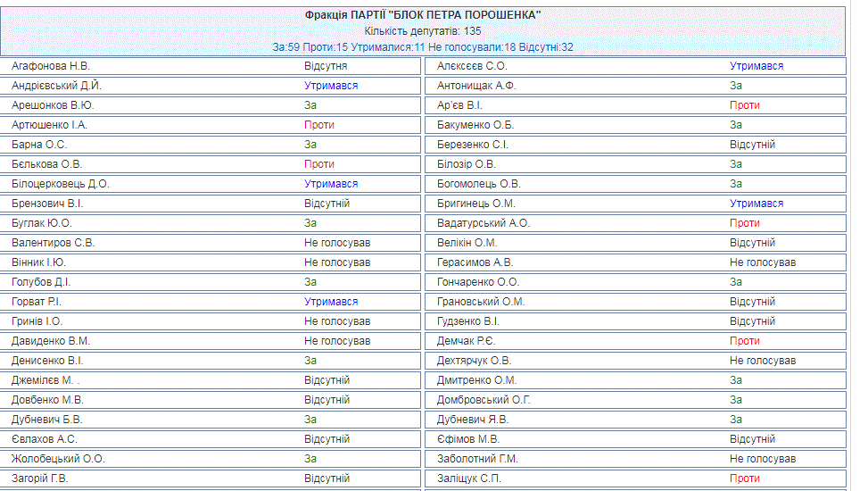Click 'Проти' vote next to Ар'єв В.І.
Screen dimensions: 868x491
coord(745,105)
